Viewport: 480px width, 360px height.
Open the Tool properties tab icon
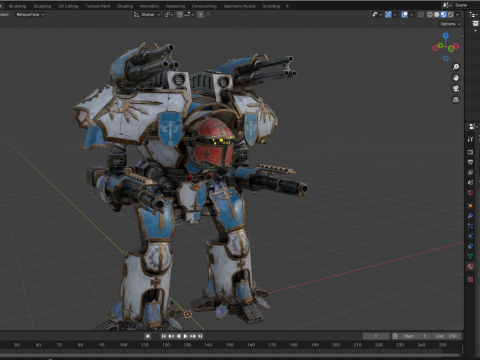pos(470,139)
